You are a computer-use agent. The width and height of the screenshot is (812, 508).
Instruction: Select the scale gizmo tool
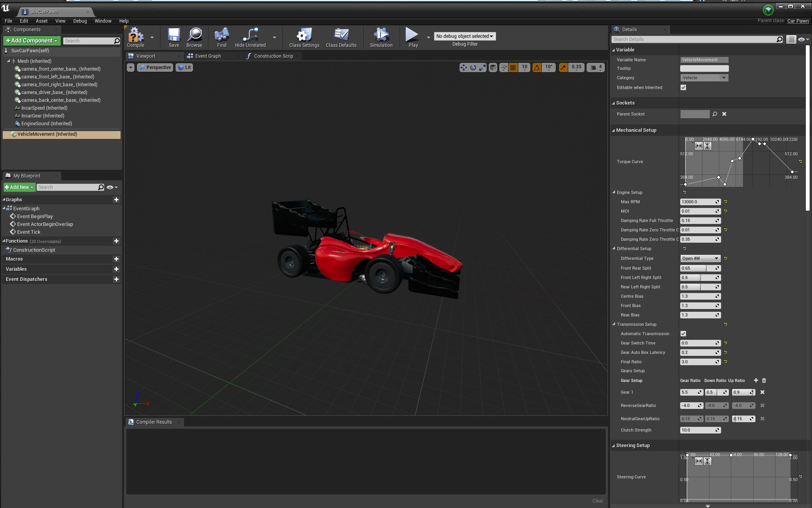click(483, 67)
